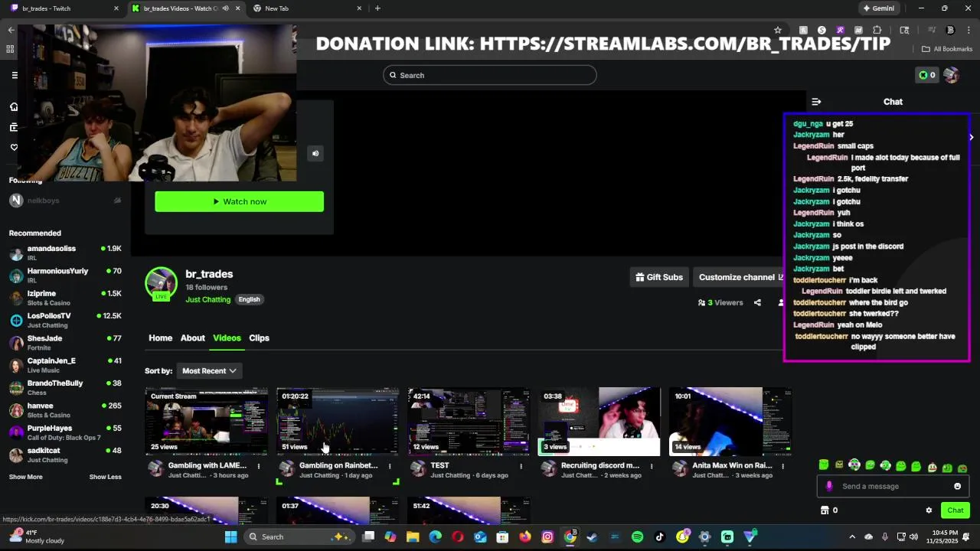Click the br_trades channel avatar
Image resolution: width=980 pixels, height=551 pixels.
(x=162, y=283)
